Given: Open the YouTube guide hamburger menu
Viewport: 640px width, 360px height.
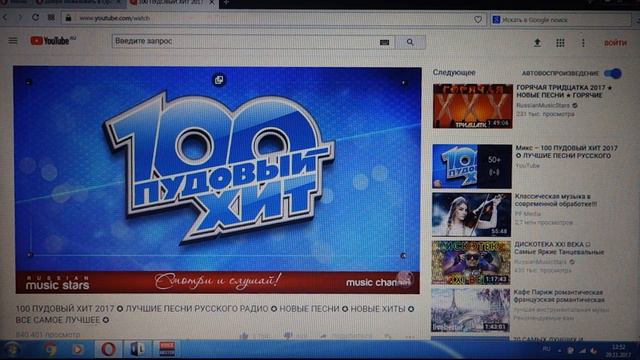Looking at the screenshot, I should (x=13, y=41).
